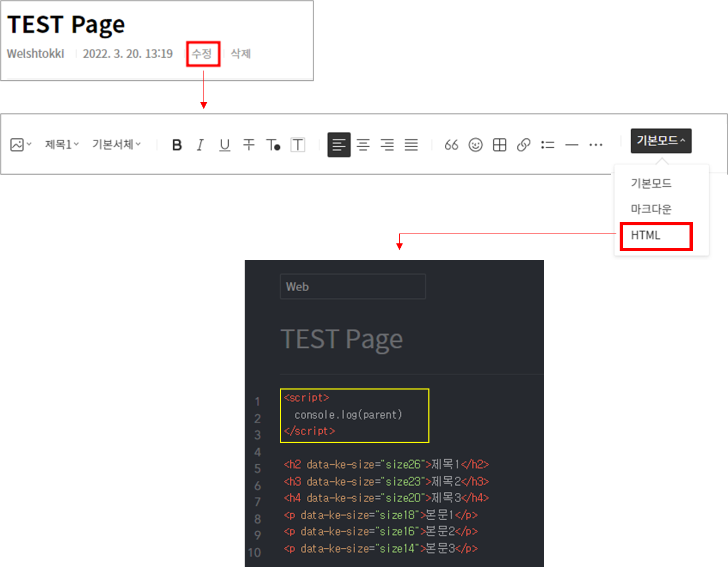Click the console.log(parent) code line
728x567 pixels.
(348, 415)
